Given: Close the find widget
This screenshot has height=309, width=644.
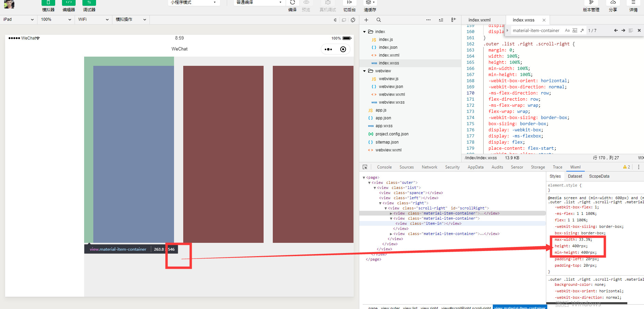Looking at the screenshot, I should pyautogui.click(x=639, y=30).
